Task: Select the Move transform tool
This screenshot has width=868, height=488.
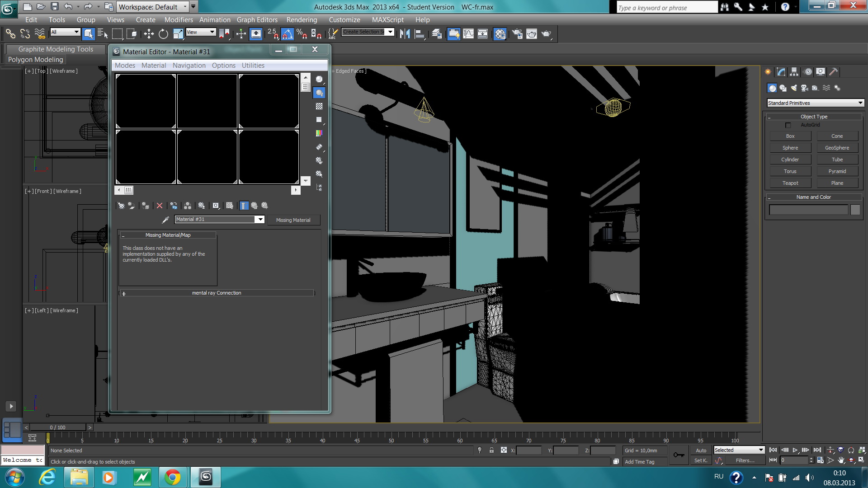Action: pos(149,34)
